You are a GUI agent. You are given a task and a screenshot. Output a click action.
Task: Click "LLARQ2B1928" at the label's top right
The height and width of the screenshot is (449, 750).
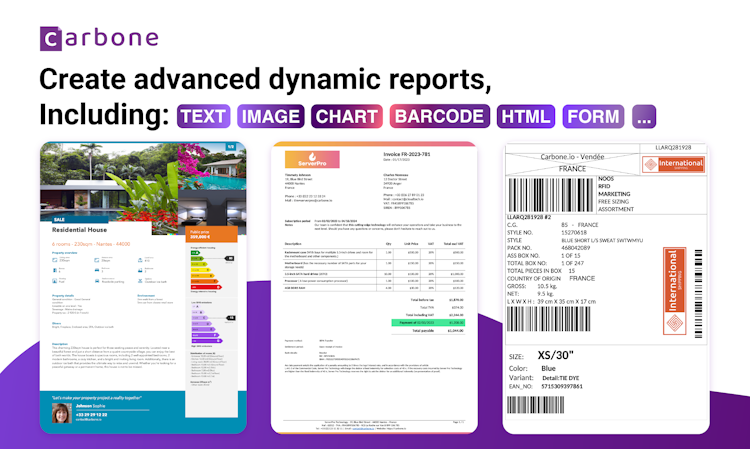click(x=673, y=148)
